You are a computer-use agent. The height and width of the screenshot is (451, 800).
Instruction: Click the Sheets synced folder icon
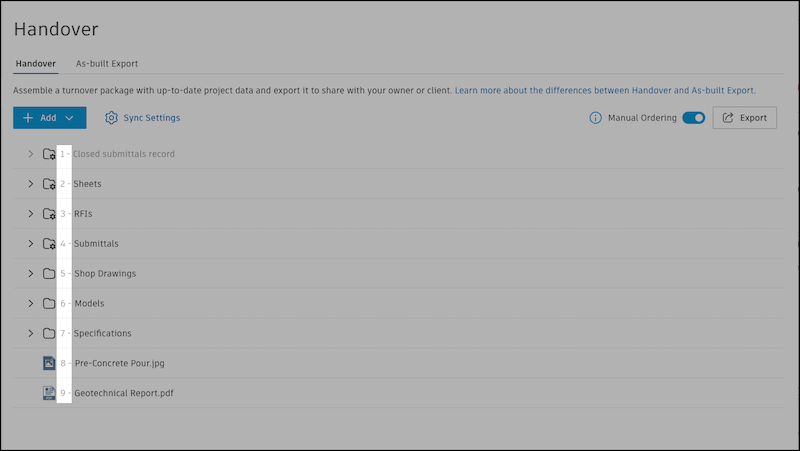point(49,184)
